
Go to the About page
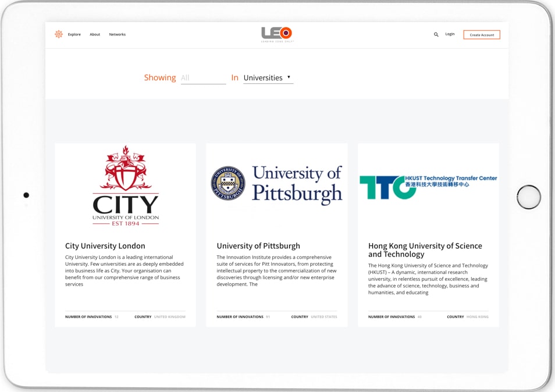95,34
